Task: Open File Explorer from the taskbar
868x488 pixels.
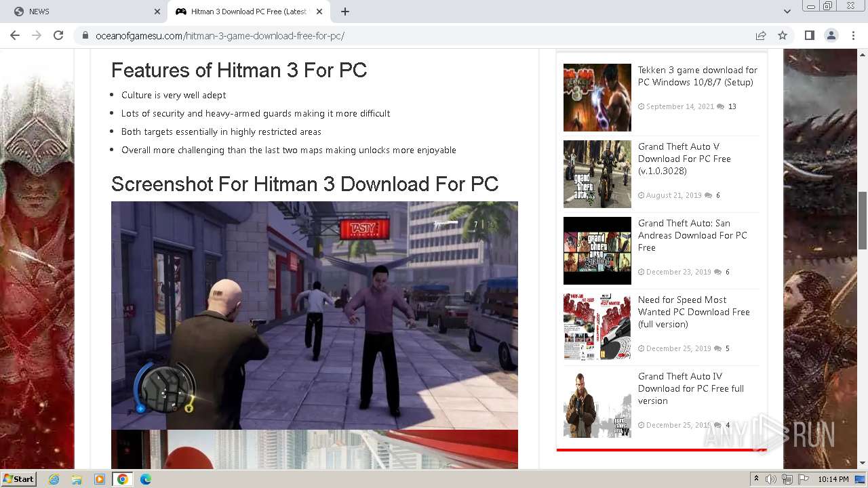Action: [77, 479]
